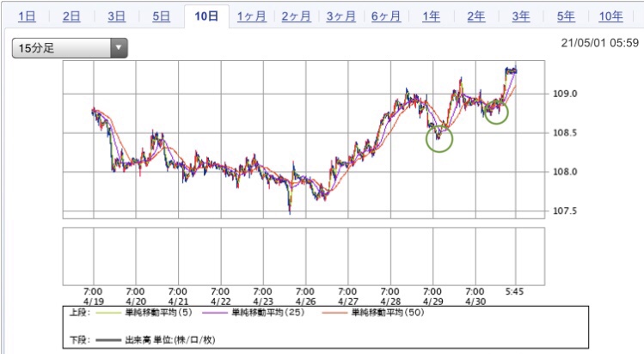644x354 pixels.
Task: Open the 3年 range tab
Action: (521, 16)
